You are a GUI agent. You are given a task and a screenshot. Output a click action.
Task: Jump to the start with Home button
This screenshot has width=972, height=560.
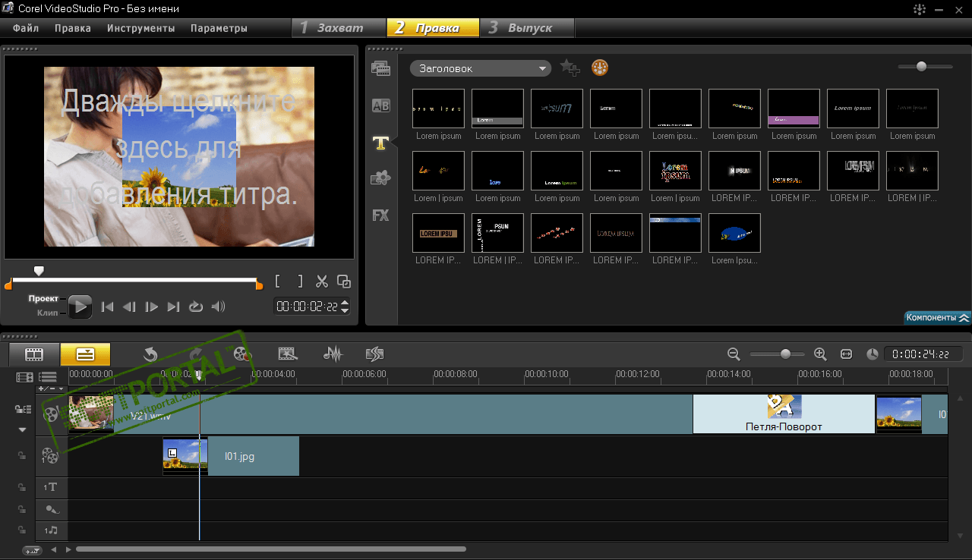[x=107, y=307]
